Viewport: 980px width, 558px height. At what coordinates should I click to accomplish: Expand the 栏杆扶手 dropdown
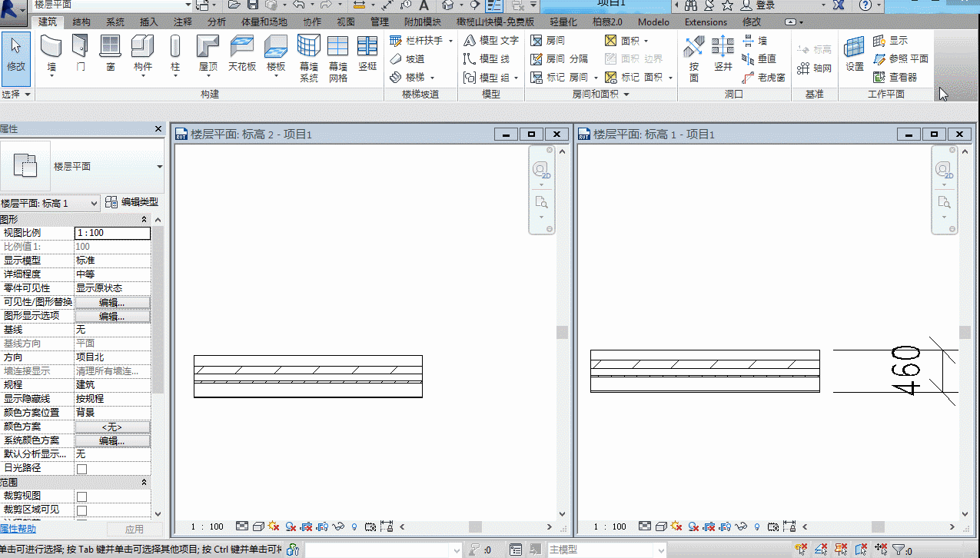(x=451, y=40)
